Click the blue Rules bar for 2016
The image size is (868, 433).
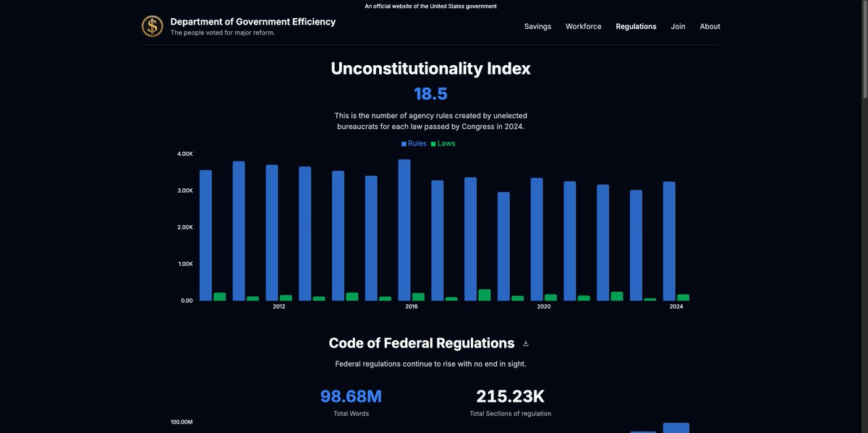click(x=404, y=230)
